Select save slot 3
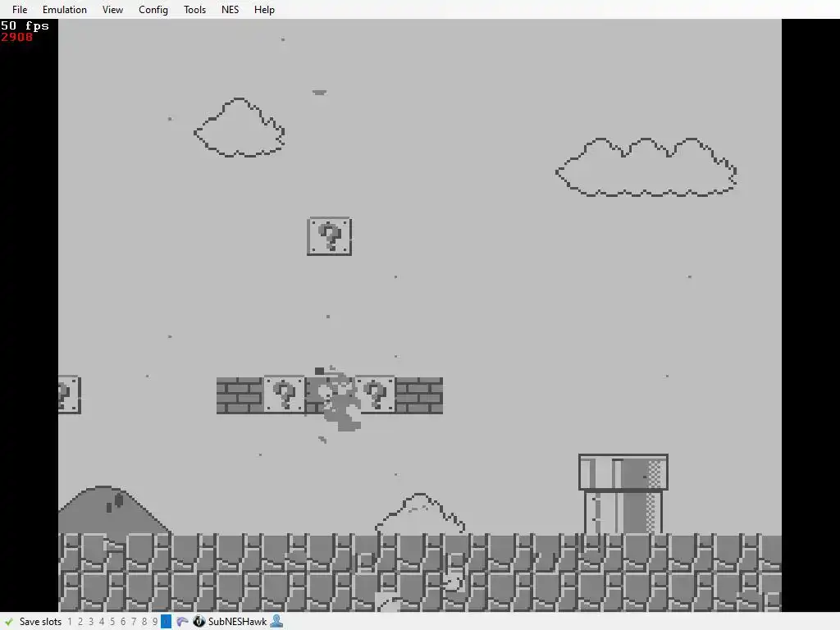This screenshot has width=840, height=630. (91, 622)
